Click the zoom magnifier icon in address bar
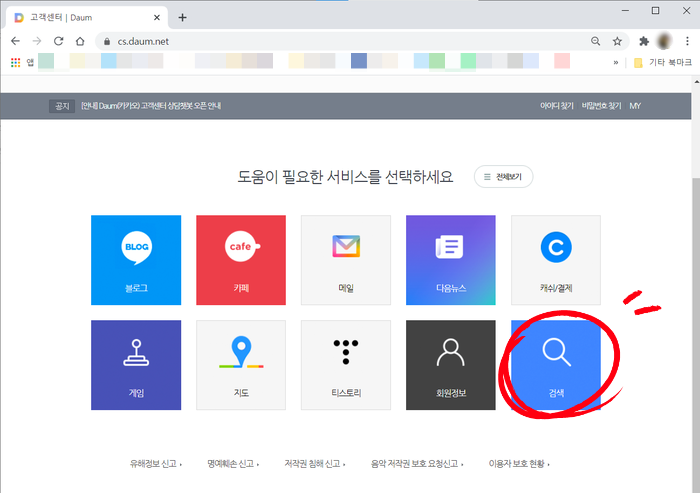700x493 pixels. point(596,41)
